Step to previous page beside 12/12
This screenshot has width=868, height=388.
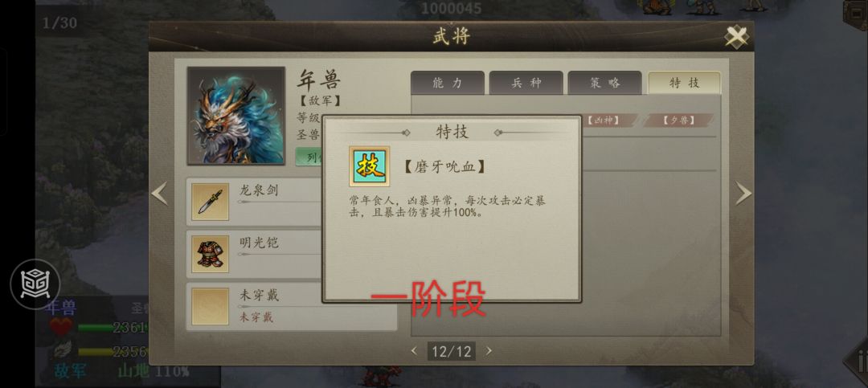click(x=414, y=350)
